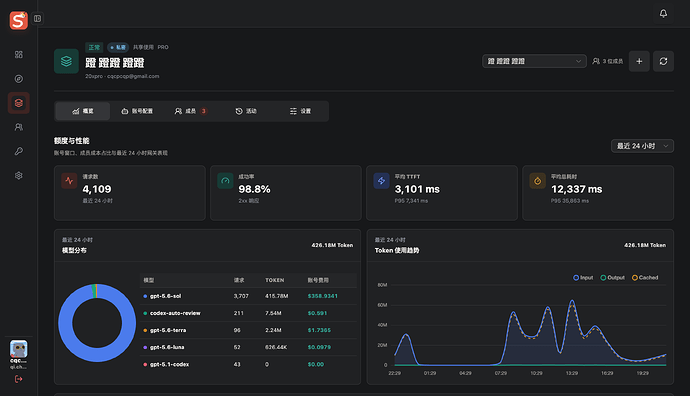This screenshot has height=396, width=690.
Task: Toggle the Cached series in chart legend
Action: (645, 278)
